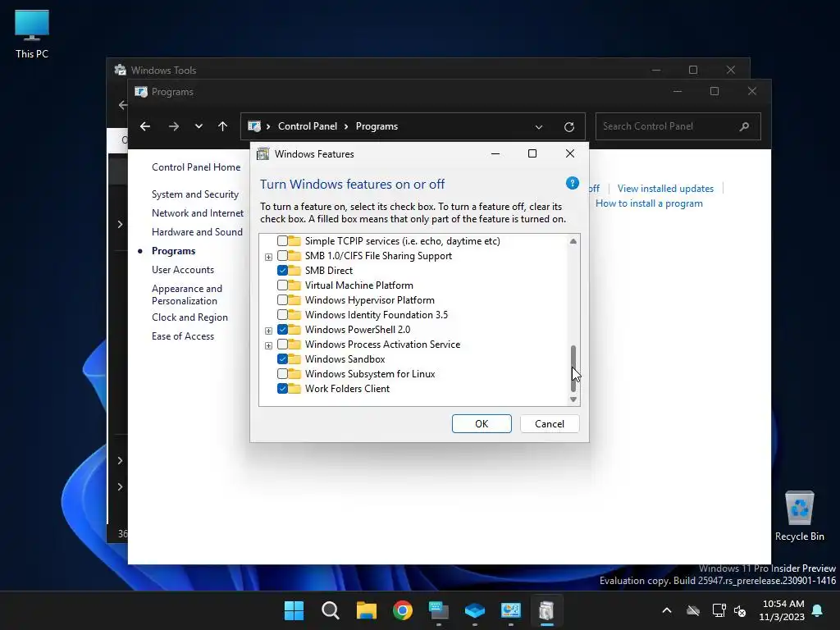Open the Windows Features help icon
Screen dimensions: 840x630
[x=572, y=183]
